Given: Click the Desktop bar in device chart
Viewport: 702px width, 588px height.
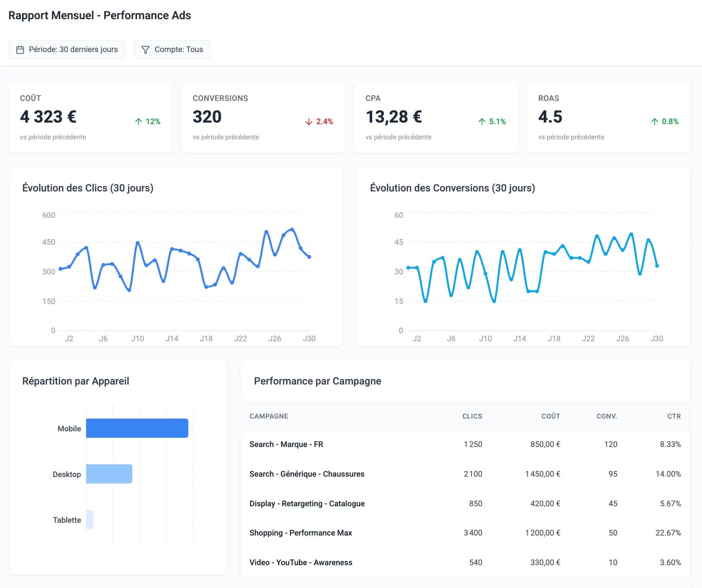Looking at the screenshot, I should tap(109, 474).
